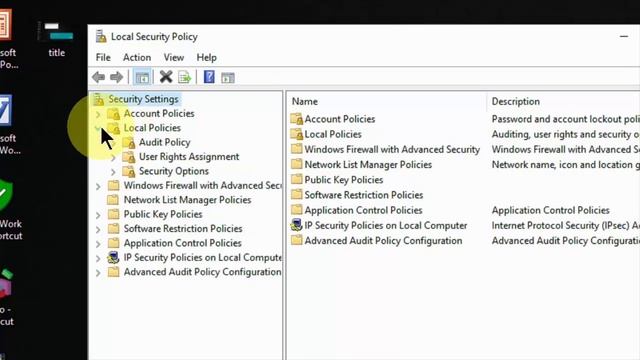Click Advanced Audit Policy folder icon in right pane
The width and height of the screenshot is (640, 360).
coord(297,240)
